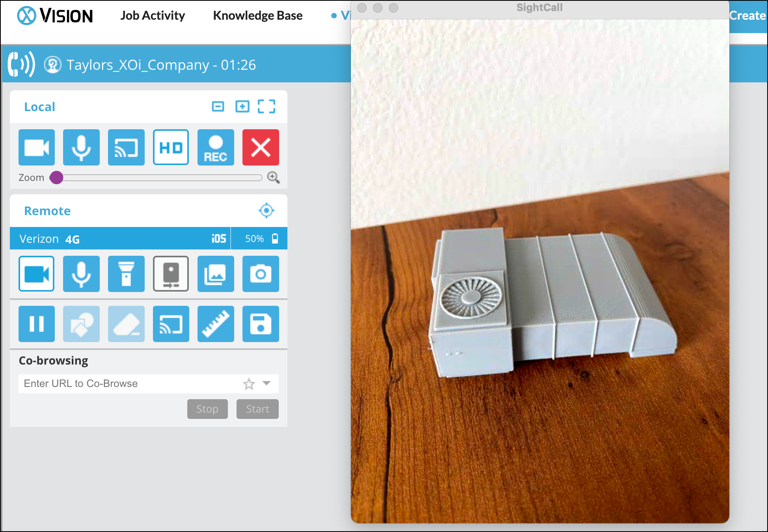Disable the local video camera
The image size is (768, 532).
pyautogui.click(x=36, y=147)
